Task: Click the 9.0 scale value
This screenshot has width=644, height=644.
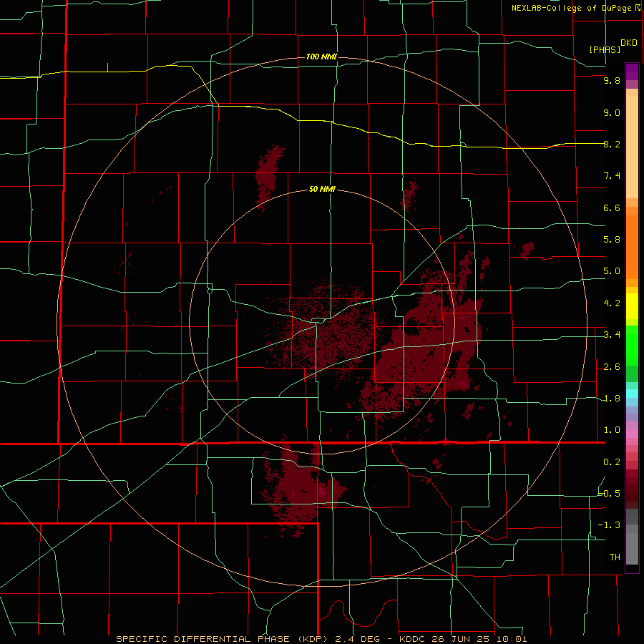Action: click(x=612, y=112)
